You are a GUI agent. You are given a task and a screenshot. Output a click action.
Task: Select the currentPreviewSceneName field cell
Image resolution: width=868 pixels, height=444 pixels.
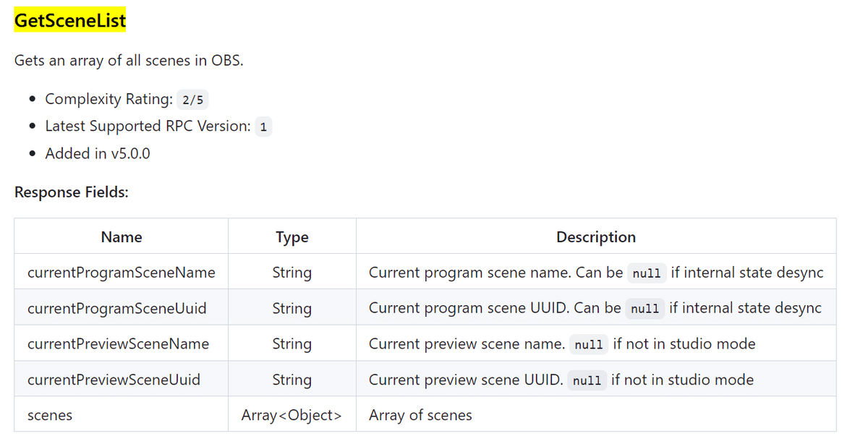[119, 344]
